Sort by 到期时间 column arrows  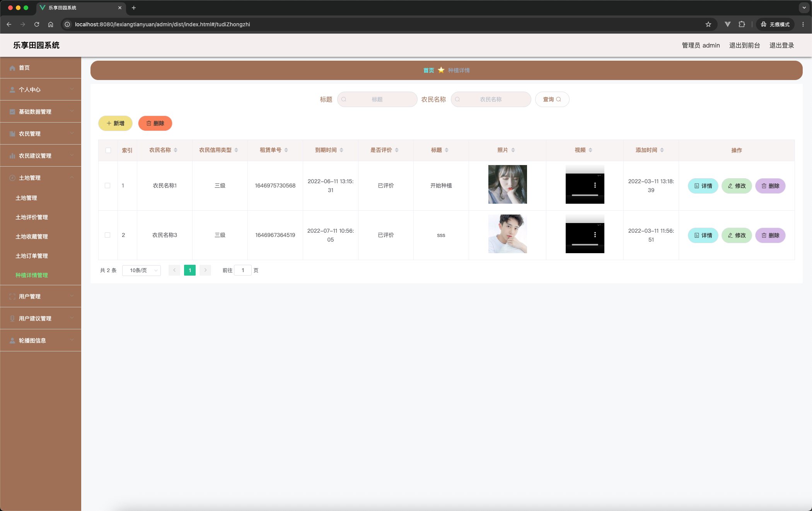(x=341, y=150)
